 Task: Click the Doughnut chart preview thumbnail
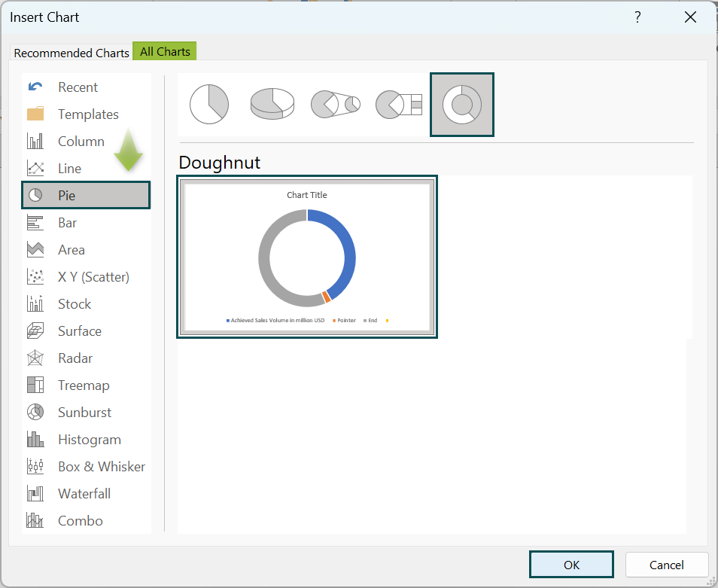(306, 257)
